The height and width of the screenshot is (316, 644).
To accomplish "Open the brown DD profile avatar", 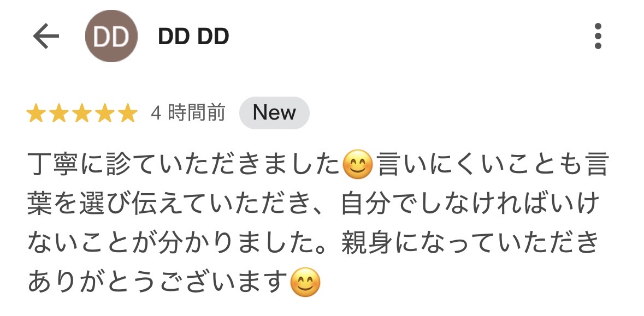I will [111, 36].
